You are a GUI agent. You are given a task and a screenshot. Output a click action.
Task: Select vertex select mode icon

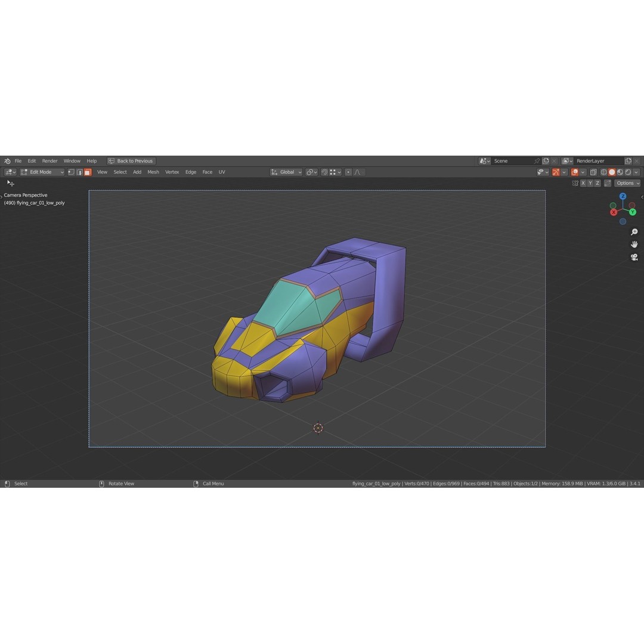tap(70, 172)
